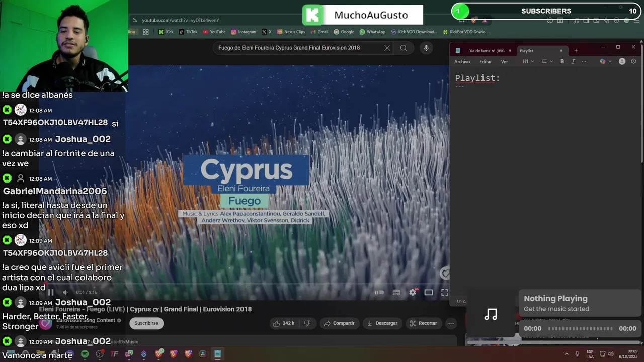Image resolution: width=644 pixels, height=362 pixels.
Task: Toggle bold formatting in Notepad
Action: (562, 61)
